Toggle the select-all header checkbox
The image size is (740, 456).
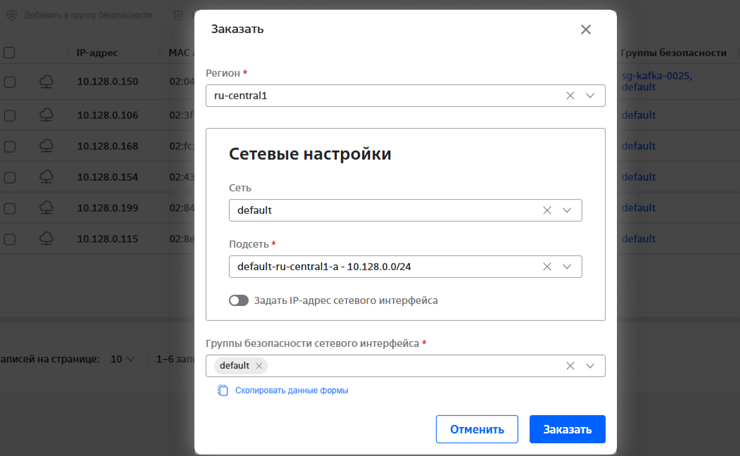click(10, 52)
